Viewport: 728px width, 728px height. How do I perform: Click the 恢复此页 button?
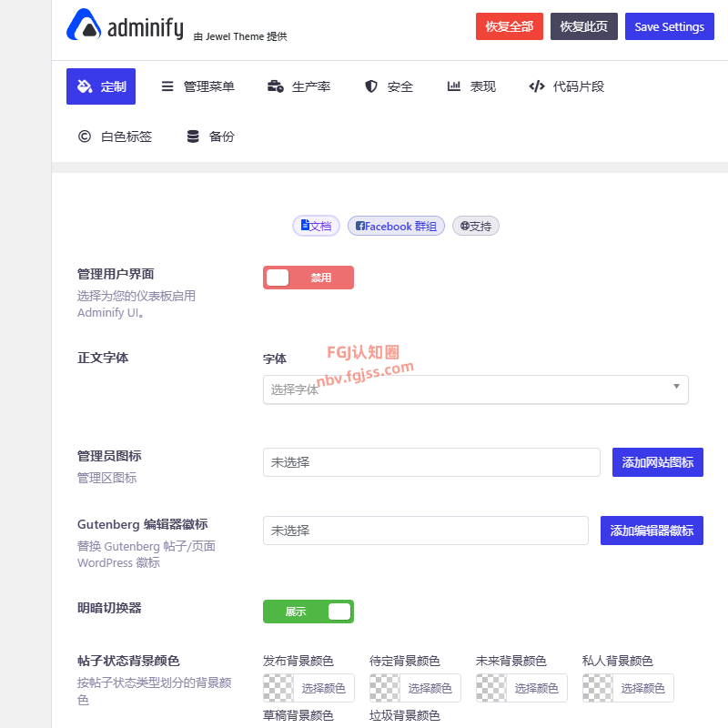click(584, 26)
